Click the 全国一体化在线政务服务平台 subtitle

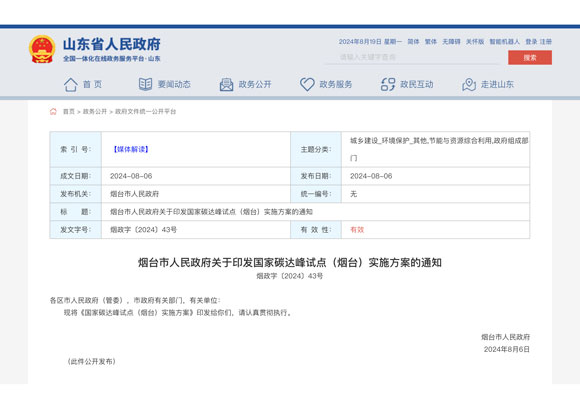[x=112, y=58]
